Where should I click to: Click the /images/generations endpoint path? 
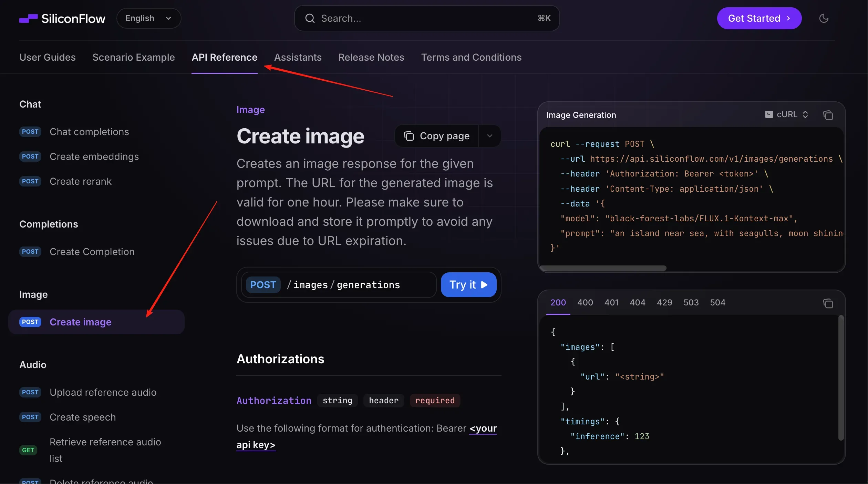coord(343,285)
